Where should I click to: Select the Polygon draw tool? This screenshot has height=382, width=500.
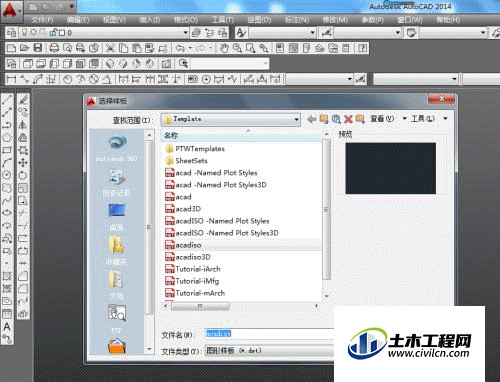coord(7,137)
